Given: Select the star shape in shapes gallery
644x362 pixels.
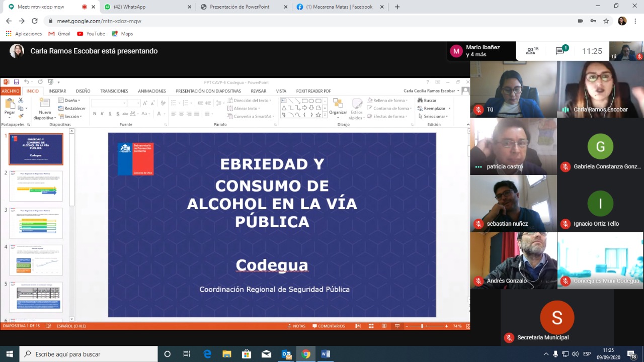Looking at the screenshot, I should pos(319,115).
